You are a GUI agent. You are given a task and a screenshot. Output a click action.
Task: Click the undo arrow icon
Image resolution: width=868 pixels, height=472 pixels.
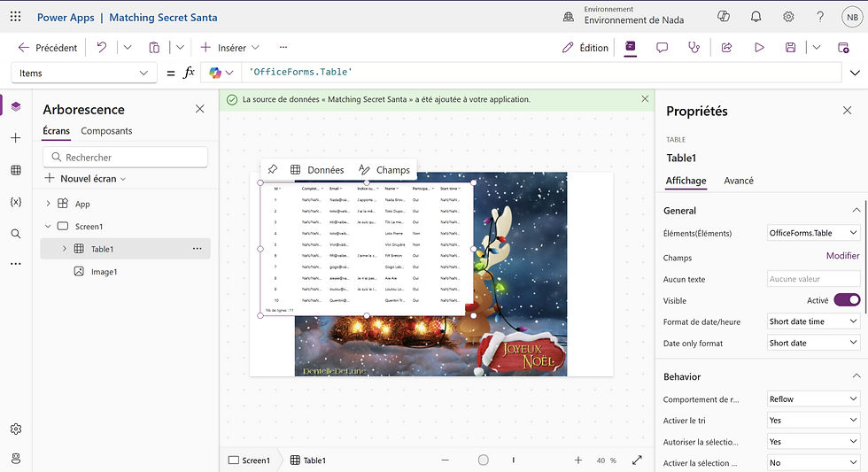coord(101,48)
